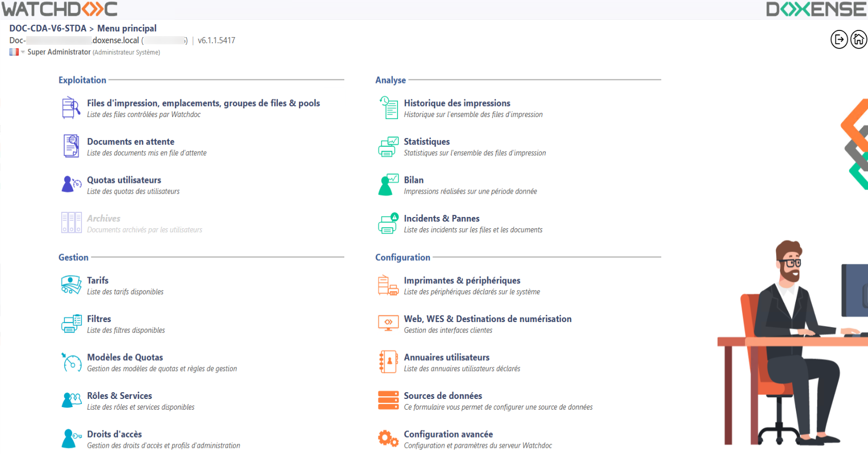Viewport: 868px width, 454px height.
Task: Open the Tarifs list
Action: point(97,280)
